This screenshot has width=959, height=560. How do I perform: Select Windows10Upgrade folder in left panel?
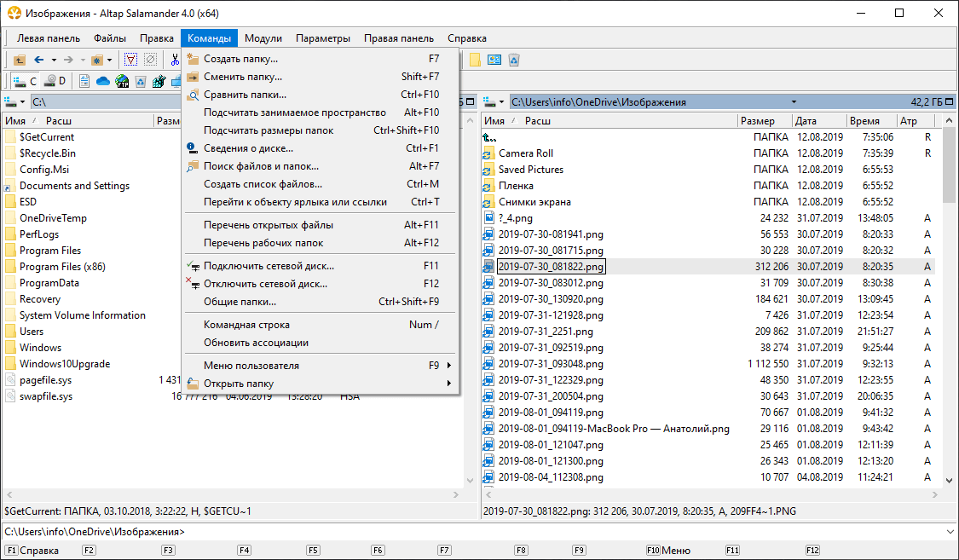pyautogui.click(x=64, y=364)
